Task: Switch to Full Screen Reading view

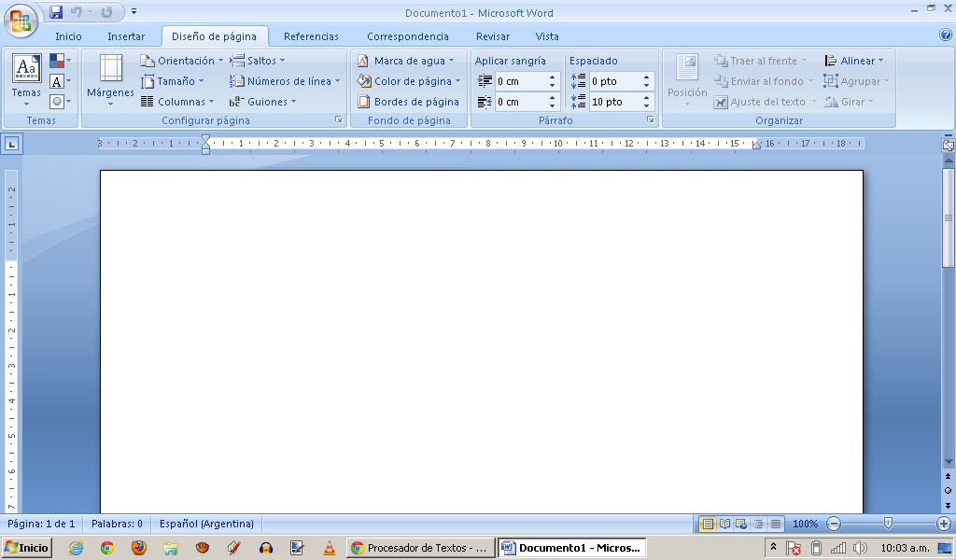Action: [724, 525]
